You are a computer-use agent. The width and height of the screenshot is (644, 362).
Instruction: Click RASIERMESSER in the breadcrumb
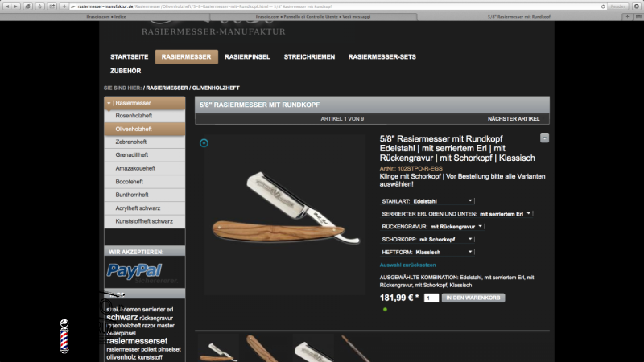[x=167, y=88]
